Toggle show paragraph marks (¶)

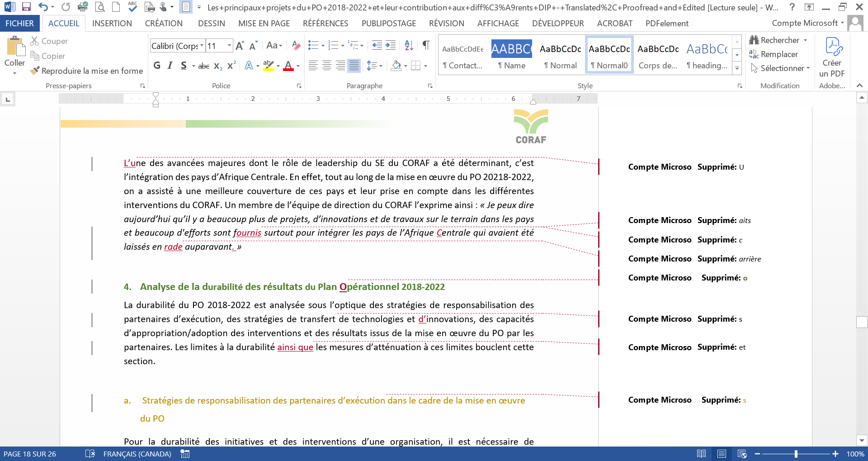coord(426,45)
